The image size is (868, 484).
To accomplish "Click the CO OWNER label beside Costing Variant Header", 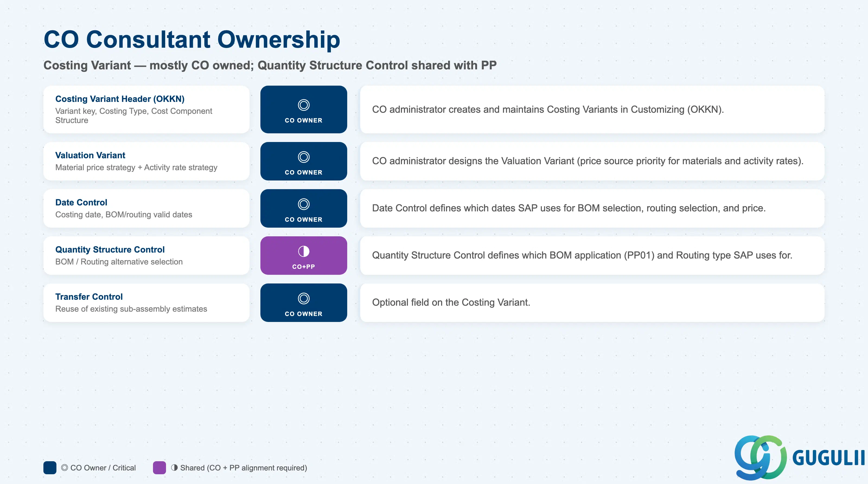I will (x=304, y=121).
